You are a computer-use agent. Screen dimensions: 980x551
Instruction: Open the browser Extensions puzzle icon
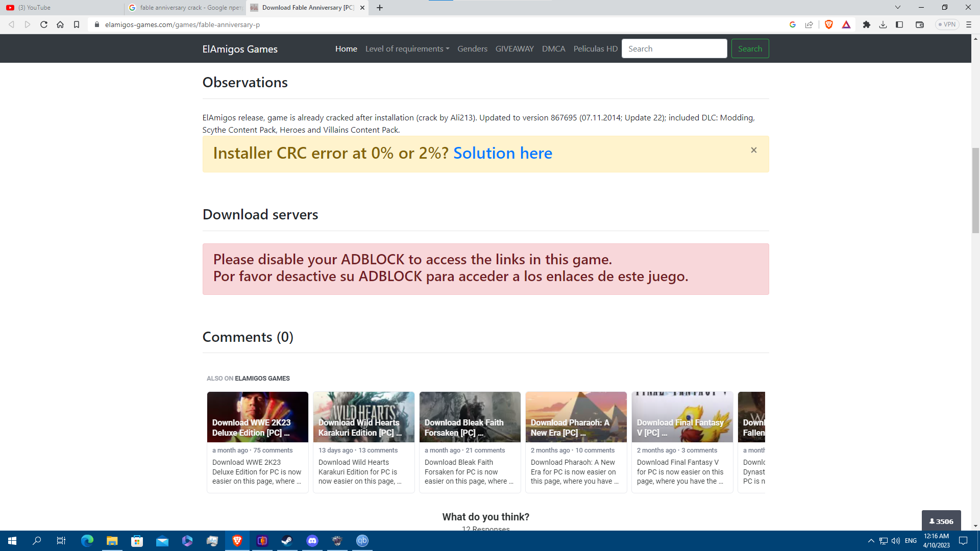[866, 24]
